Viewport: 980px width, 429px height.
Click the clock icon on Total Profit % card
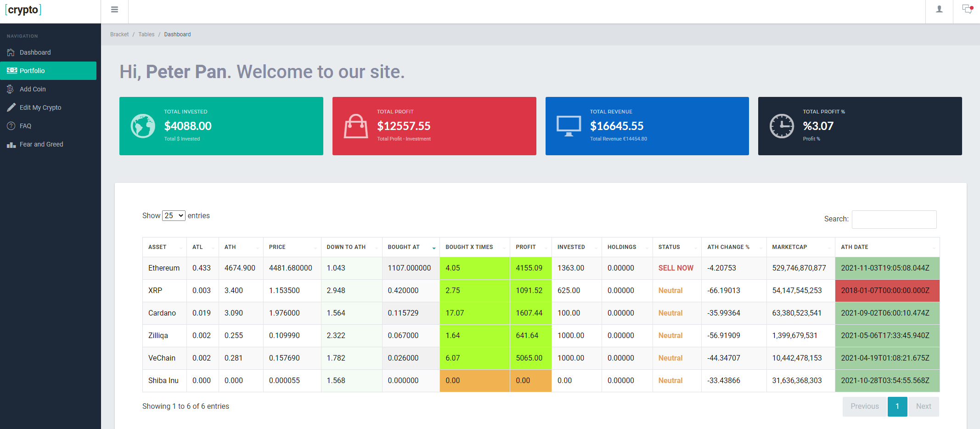click(782, 126)
